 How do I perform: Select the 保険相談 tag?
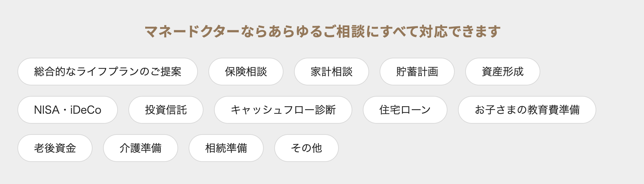246,72
